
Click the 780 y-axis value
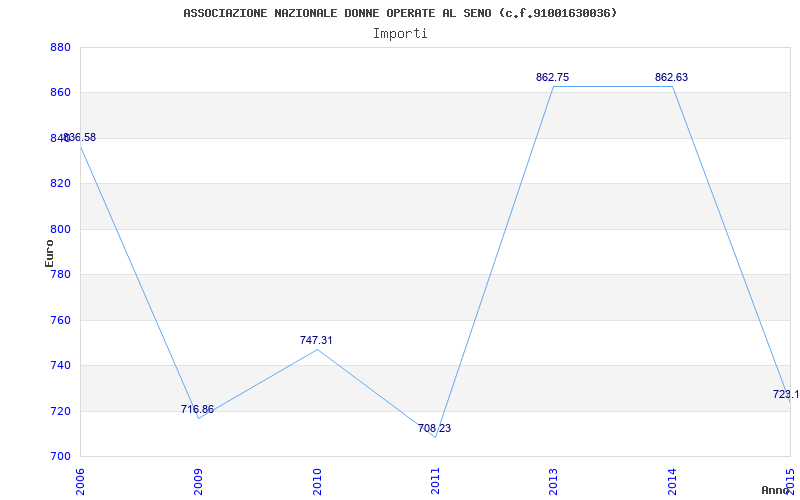tap(60, 275)
